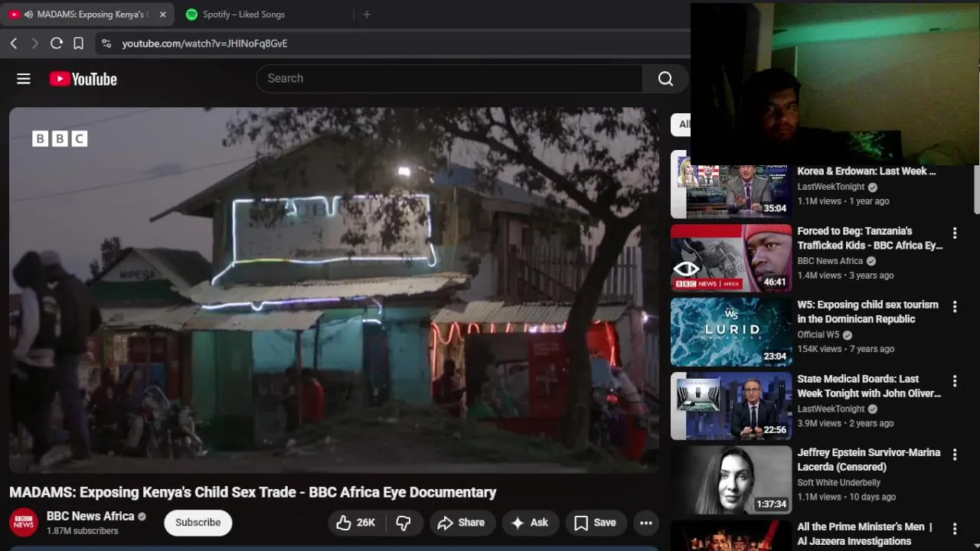Go to YouTube home via the logo
980x551 pixels.
[83, 79]
